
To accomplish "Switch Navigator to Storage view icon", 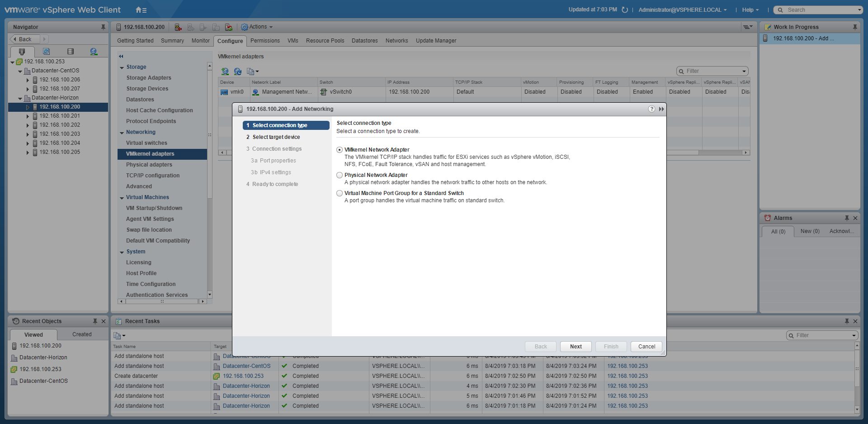I will point(70,52).
